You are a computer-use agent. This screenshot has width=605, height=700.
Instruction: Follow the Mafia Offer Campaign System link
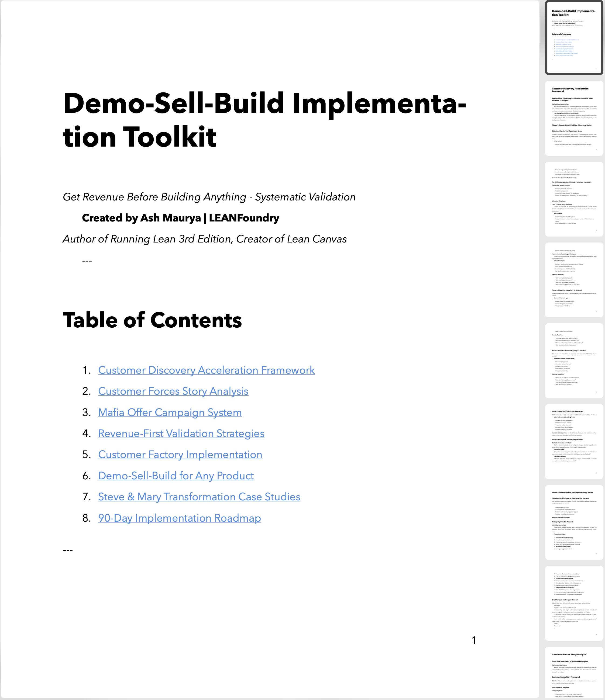point(170,413)
